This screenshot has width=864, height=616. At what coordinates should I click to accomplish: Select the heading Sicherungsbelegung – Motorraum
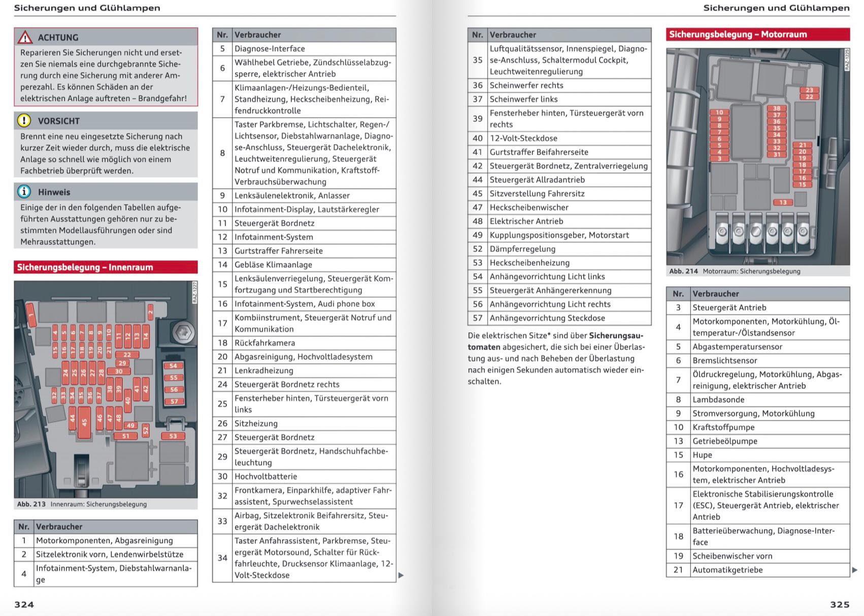[x=758, y=35]
